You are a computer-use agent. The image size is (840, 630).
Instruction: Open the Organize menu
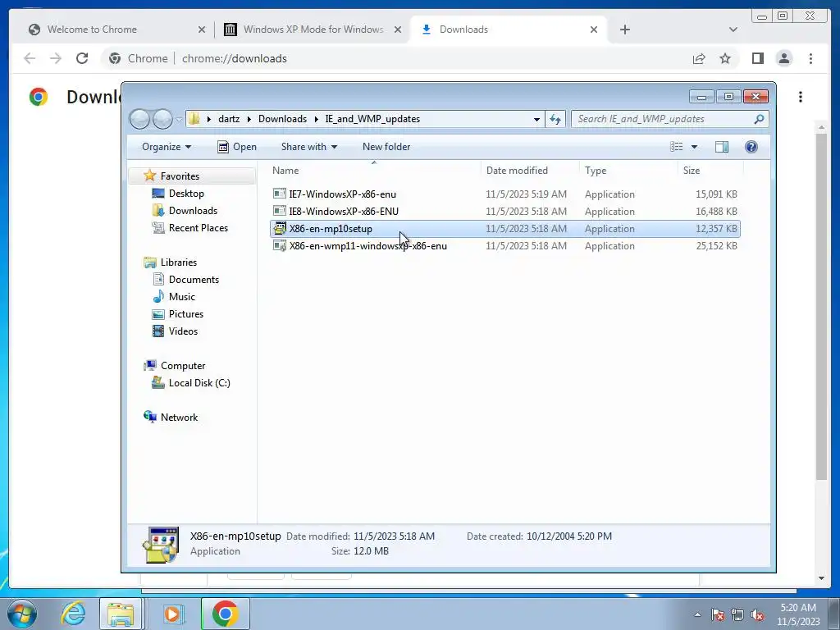tap(166, 147)
